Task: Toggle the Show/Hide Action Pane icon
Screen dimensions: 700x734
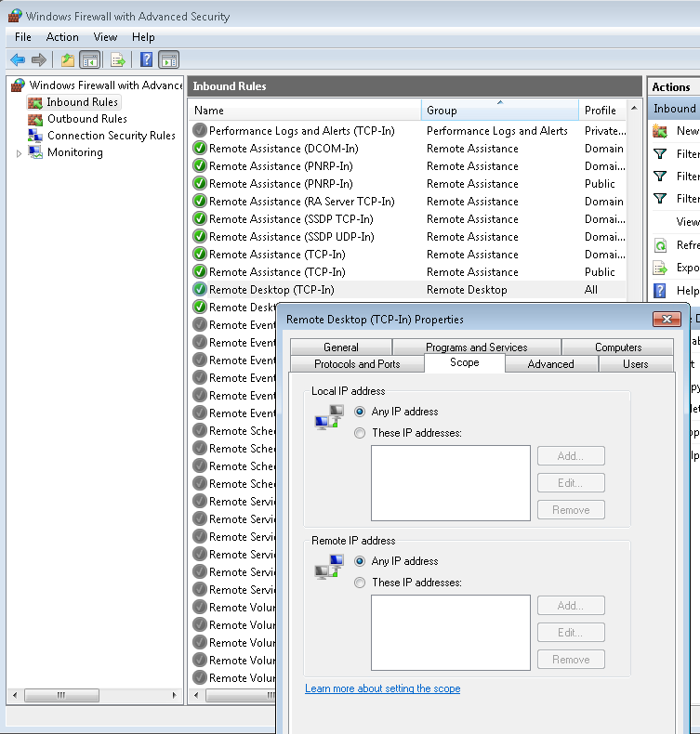Action: pyautogui.click(x=168, y=60)
